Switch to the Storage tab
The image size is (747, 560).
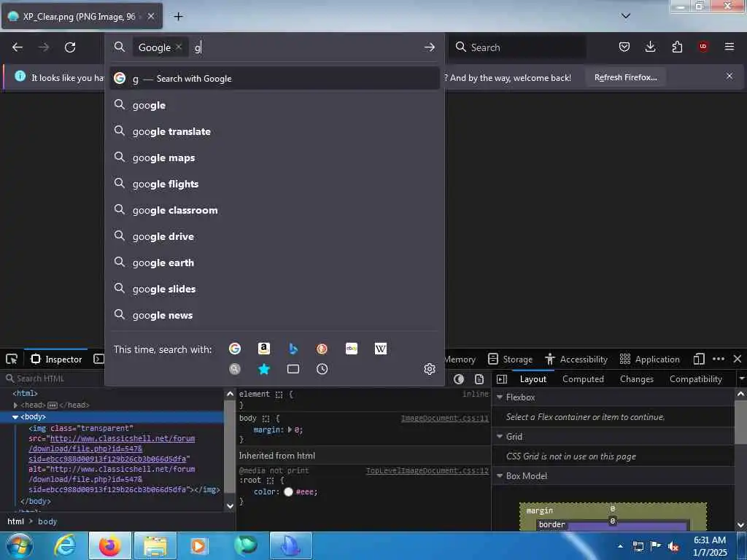[x=510, y=359]
